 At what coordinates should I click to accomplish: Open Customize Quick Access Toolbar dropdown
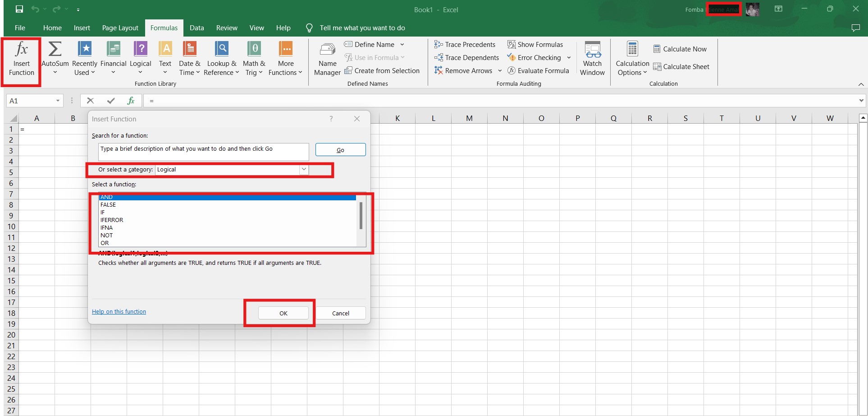78,9
